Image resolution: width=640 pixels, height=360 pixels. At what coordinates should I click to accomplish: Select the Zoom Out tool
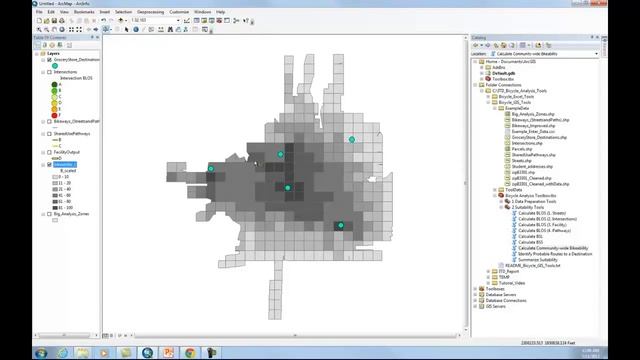[x=47, y=29]
